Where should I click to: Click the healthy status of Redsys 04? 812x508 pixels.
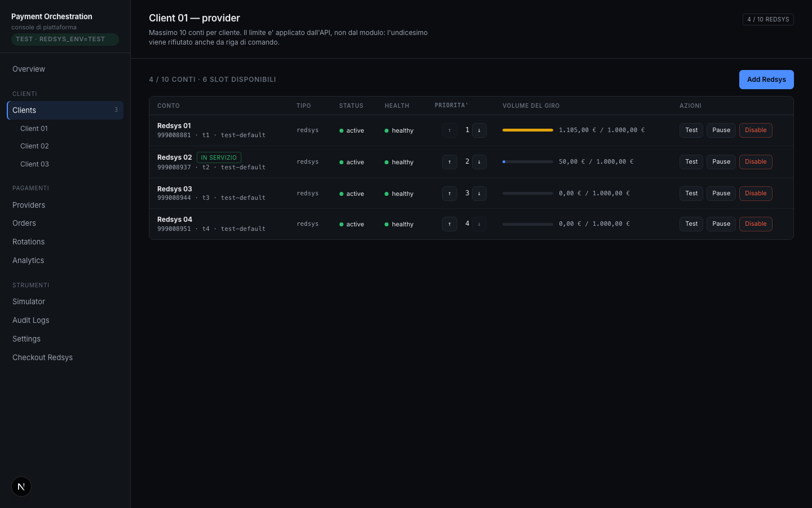tap(399, 224)
